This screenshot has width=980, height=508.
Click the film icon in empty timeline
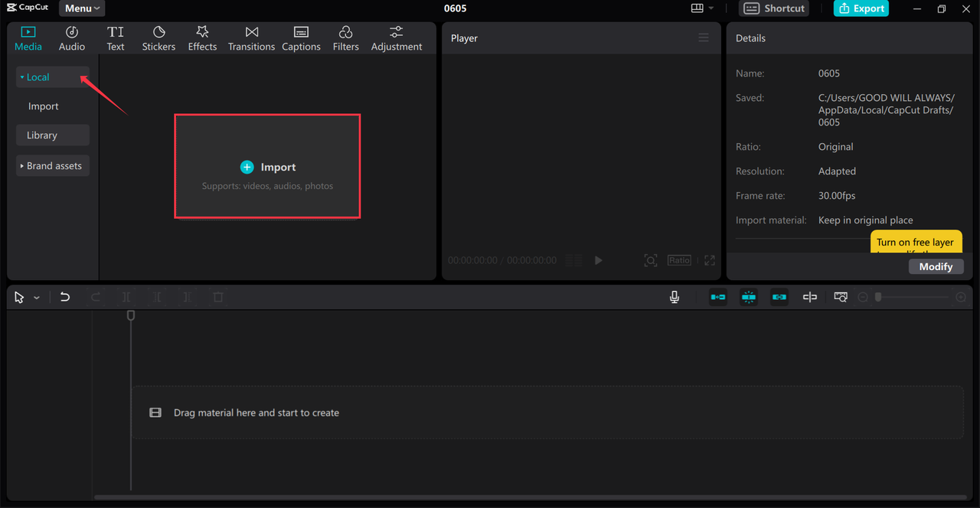click(155, 412)
